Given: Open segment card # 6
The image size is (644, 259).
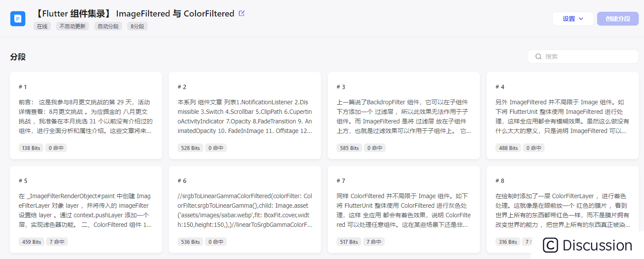Looking at the screenshot, I should 245,209.
